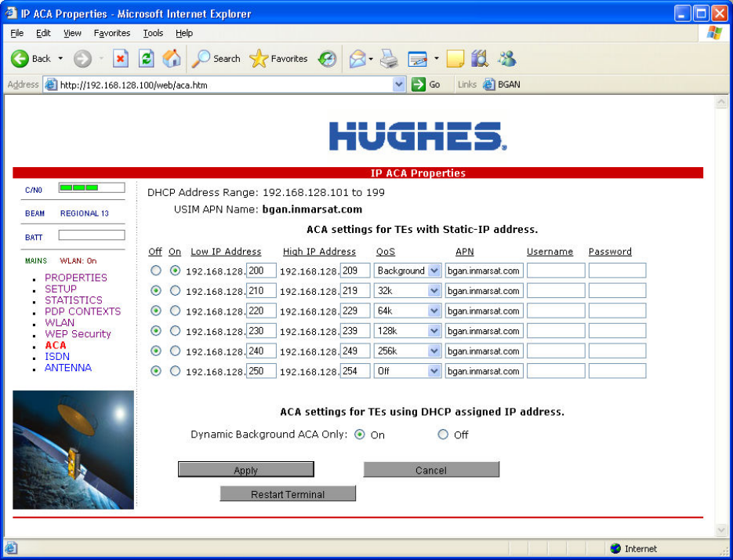Click the satellite image thumbnail
Image resolution: width=733 pixels, height=560 pixels.
pos(74,449)
